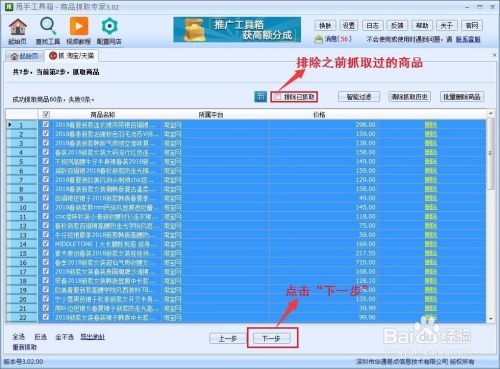500x369 pixels.
Task: Click 重新抓取 to re-grab products
Action: pos(25,347)
